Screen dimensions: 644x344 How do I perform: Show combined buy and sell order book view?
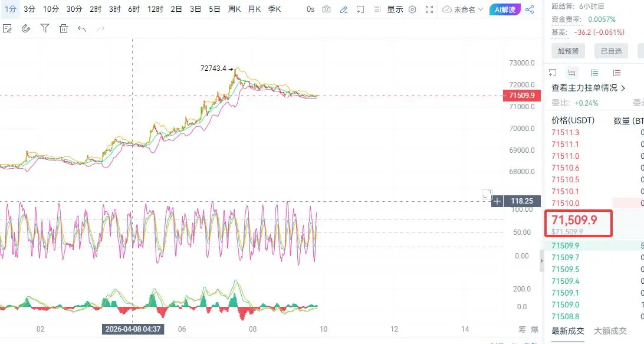point(571,73)
